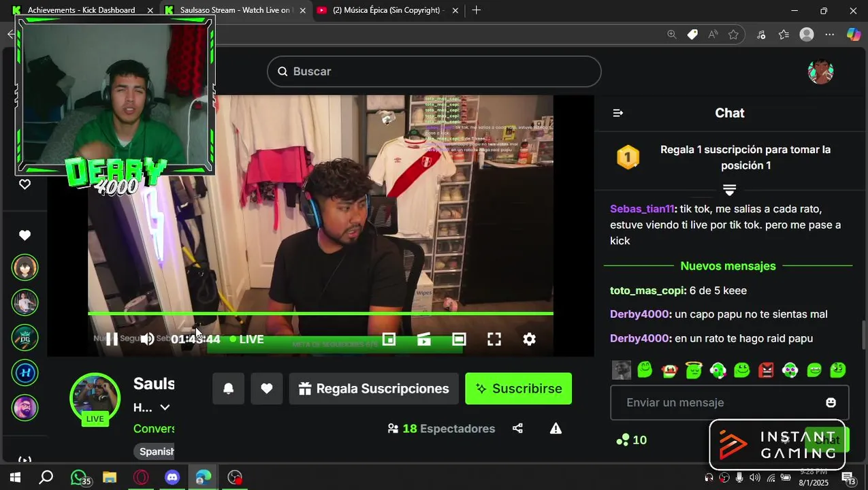Expand stream title chevron under Sauls
This screenshot has width=868, height=490.
tap(165, 408)
